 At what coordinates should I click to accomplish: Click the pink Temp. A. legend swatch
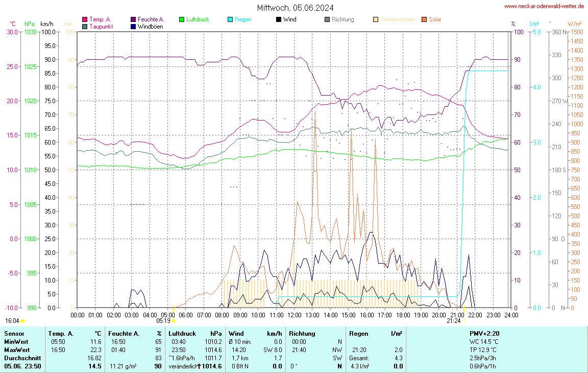point(85,19)
